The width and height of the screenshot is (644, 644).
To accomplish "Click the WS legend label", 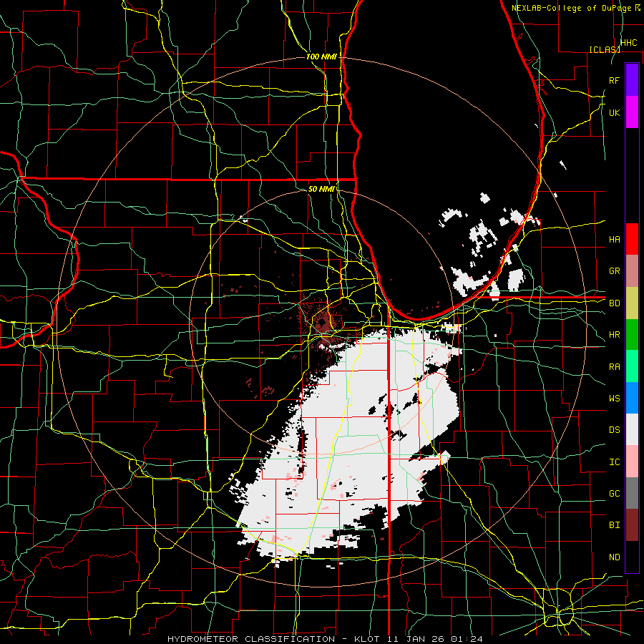I will 614,399.
